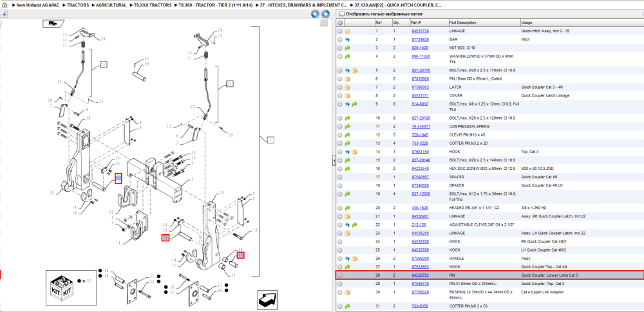Click the green arrow in CLEVIS PIN row
This screenshot has height=312, width=644.
pyautogui.click(x=348, y=134)
